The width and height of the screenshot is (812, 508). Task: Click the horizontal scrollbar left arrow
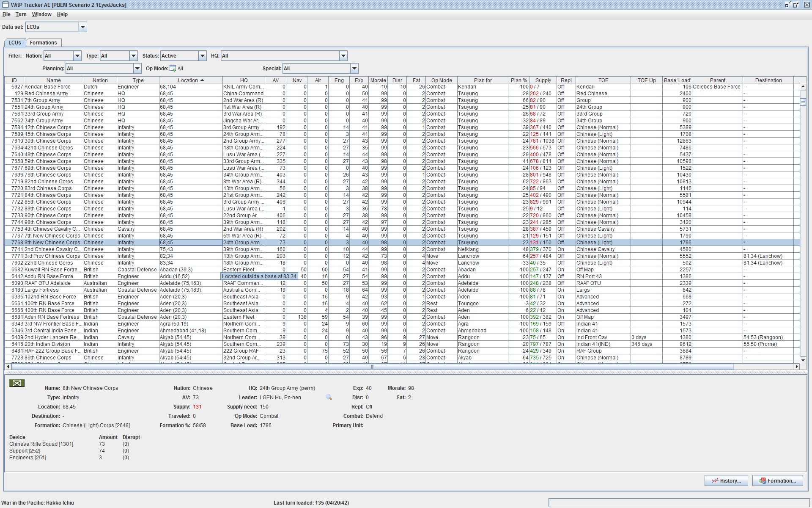8,367
